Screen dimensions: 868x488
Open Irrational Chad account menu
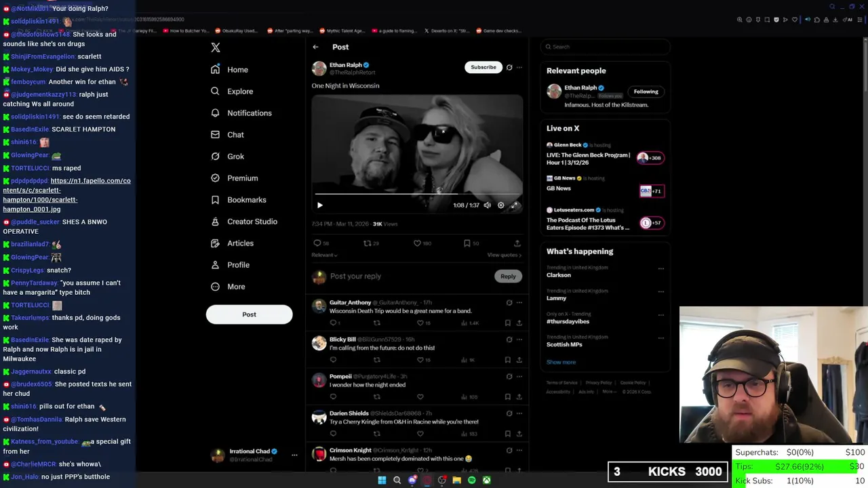tap(254, 455)
